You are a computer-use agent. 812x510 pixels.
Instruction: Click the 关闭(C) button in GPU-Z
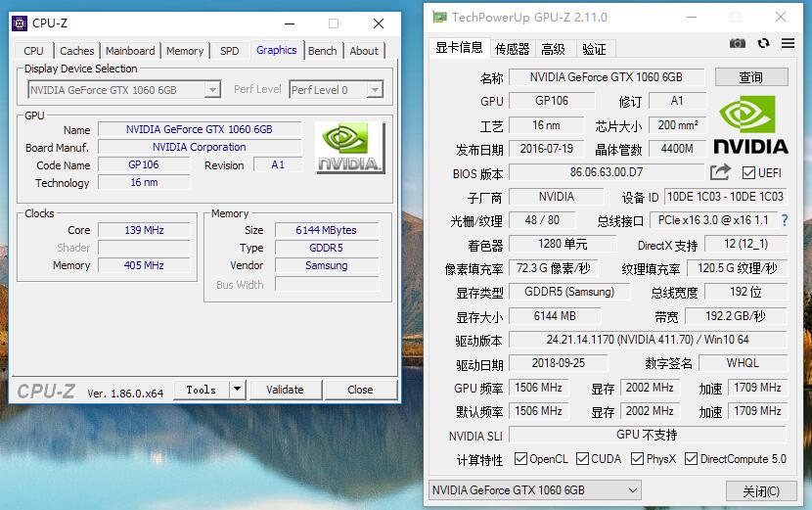(x=761, y=490)
